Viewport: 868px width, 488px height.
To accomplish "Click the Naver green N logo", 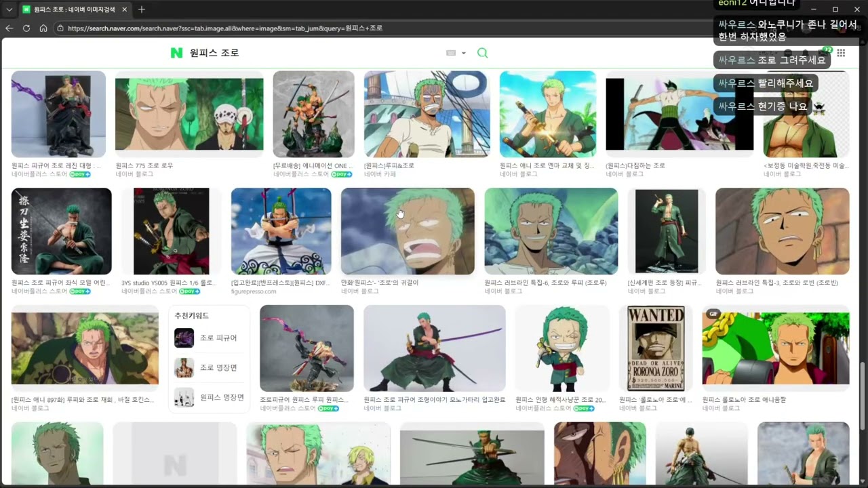I will pos(176,53).
